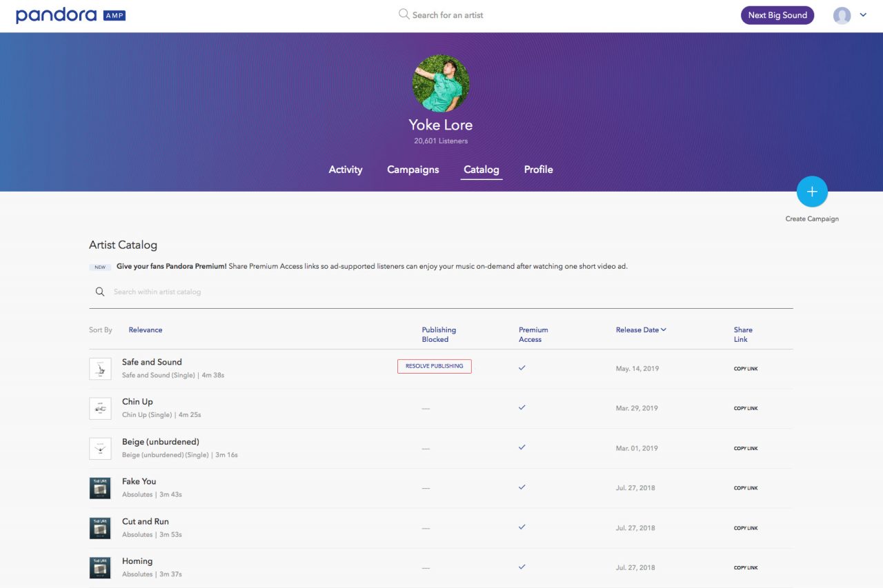Toggle Premium Access checkmark for Homing
This screenshot has height=588, width=883.
pyautogui.click(x=522, y=567)
